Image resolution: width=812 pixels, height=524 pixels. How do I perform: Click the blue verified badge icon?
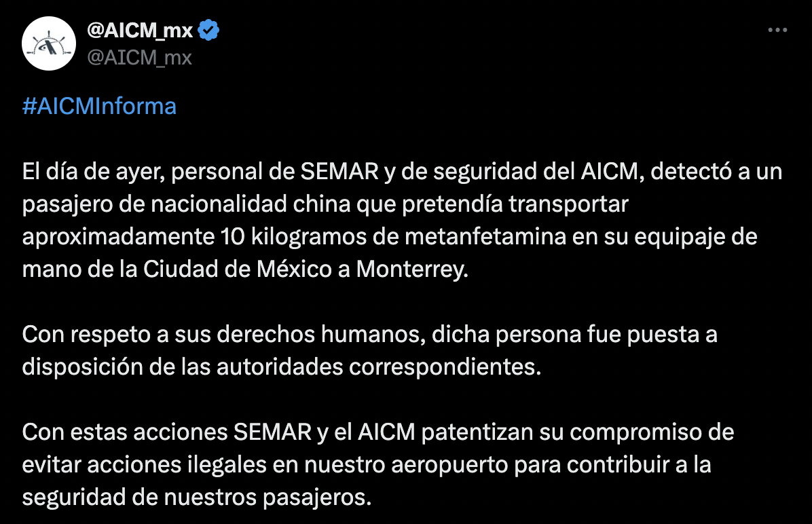208,30
